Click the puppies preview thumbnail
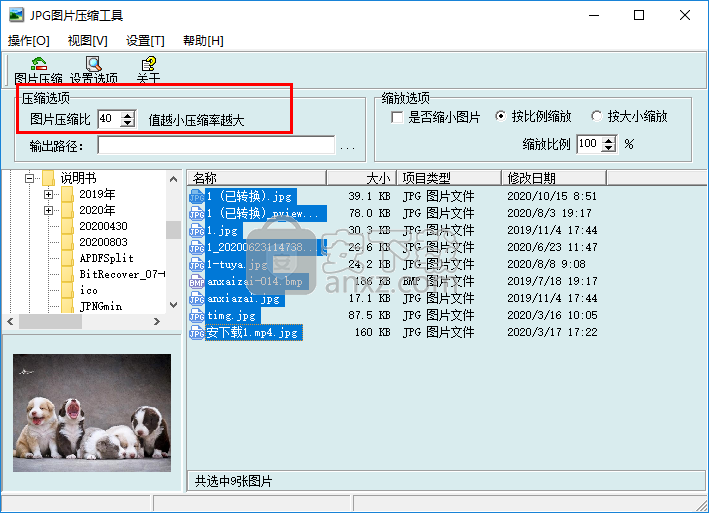Image resolution: width=709 pixels, height=513 pixels. pyautogui.click(x=92, y=413)
